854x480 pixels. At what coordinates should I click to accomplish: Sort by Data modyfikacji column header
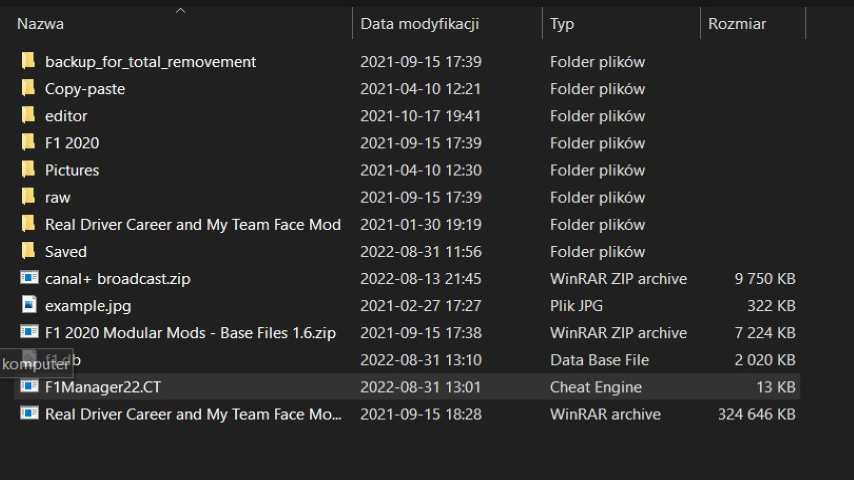(x=419, y=23)
